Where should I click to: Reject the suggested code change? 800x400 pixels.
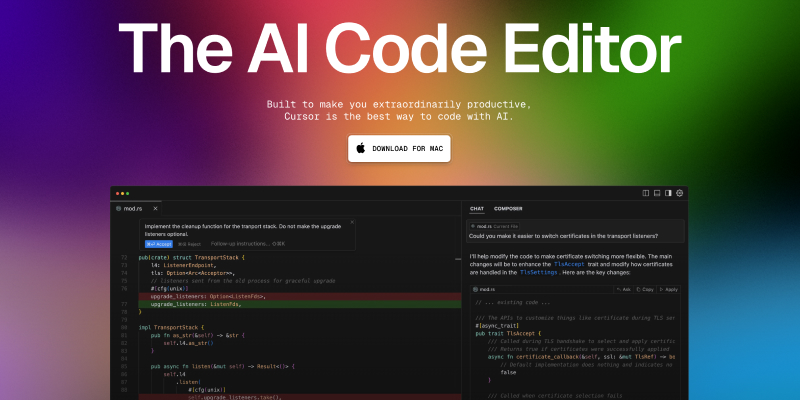click(x=189, y=244)
